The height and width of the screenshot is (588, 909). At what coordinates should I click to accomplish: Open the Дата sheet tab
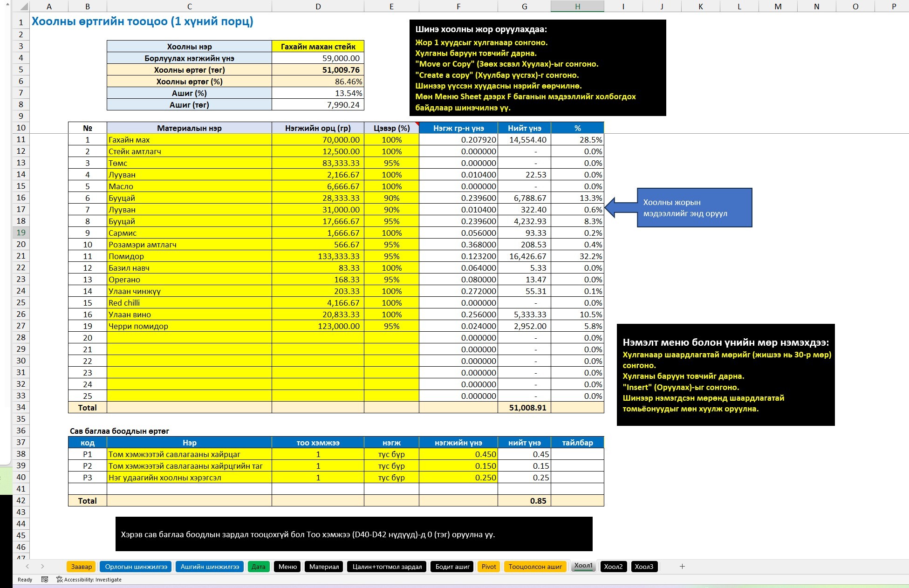tap(259, 567)
